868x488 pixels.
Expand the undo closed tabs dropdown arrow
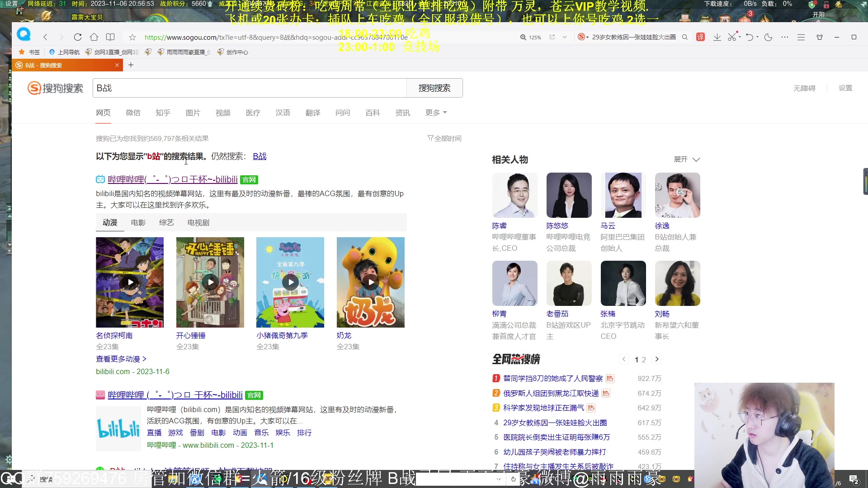pos(757,37)
